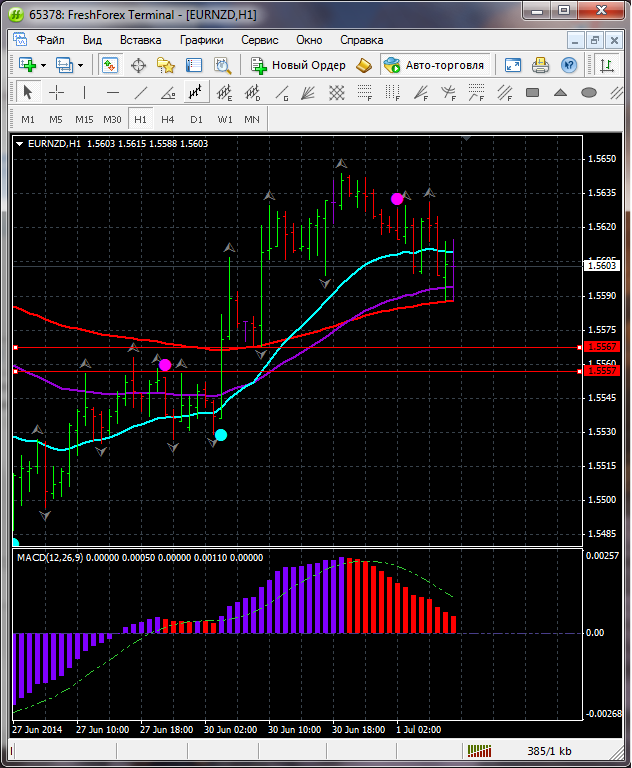Open the Вид menu
This screenshot has height=768, width=632.
92,40
